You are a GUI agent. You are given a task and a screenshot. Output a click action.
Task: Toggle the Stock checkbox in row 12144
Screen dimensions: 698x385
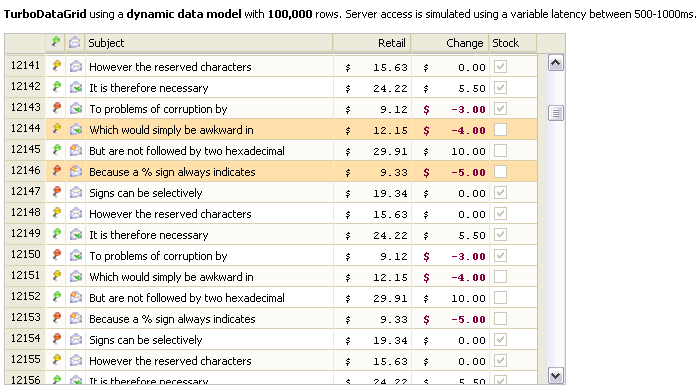tap(500, 130)
